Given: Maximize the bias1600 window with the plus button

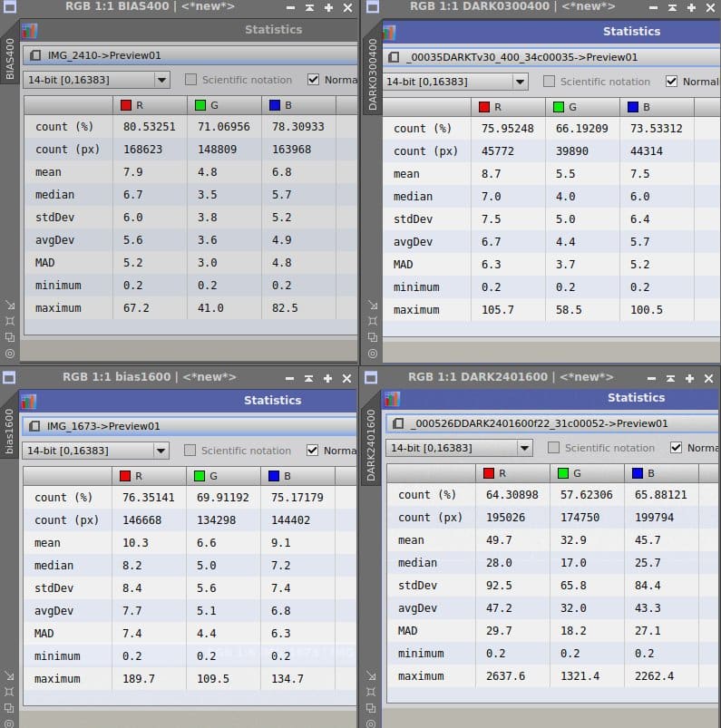Looking at the screenshot, I should [x=327, y=378].
